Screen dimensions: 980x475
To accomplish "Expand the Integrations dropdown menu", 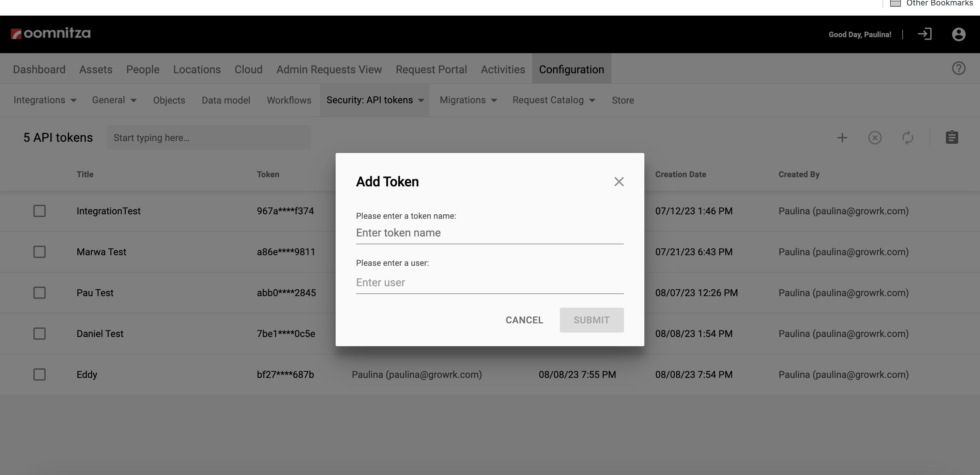I will coord(45,100).
